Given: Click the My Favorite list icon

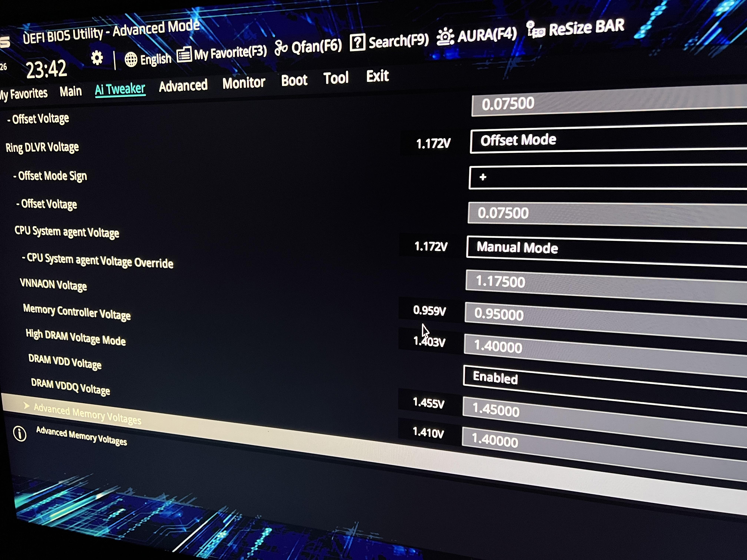Looking at the screenshot, I should click(x=184, y=54).
